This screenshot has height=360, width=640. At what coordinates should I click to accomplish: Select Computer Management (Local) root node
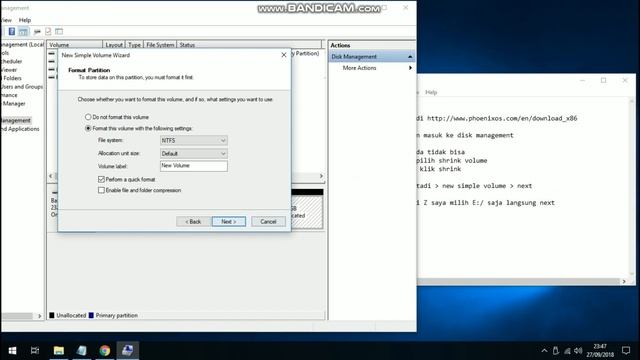coord(22,44)
